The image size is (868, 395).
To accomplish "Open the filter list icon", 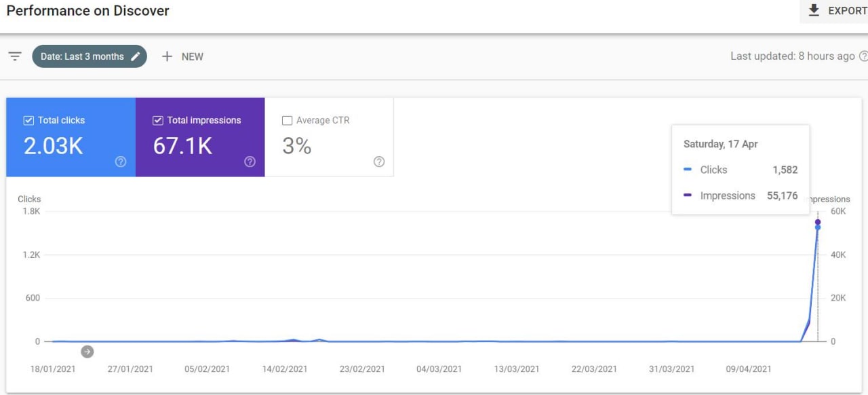I will (x=15, y=56).
